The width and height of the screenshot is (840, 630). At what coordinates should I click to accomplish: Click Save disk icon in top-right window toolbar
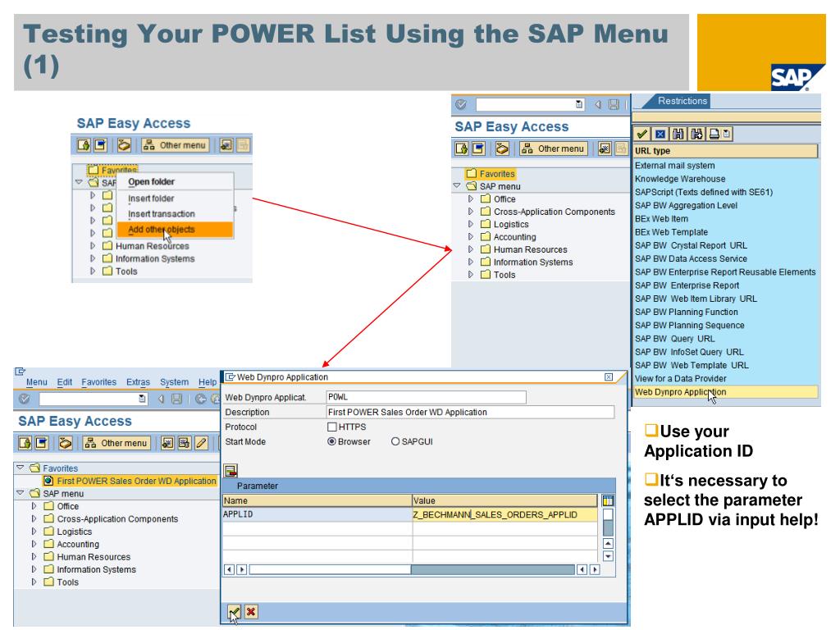pos(614,104)
